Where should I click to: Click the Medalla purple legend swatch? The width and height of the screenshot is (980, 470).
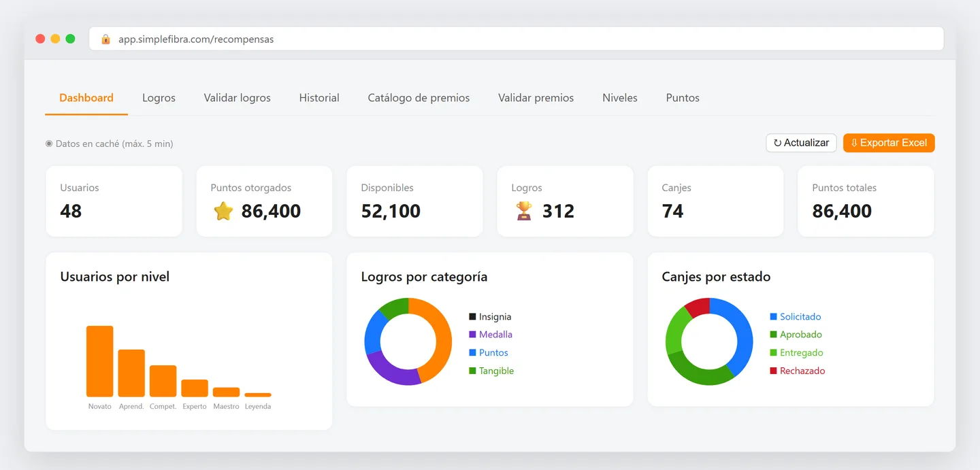472,335
